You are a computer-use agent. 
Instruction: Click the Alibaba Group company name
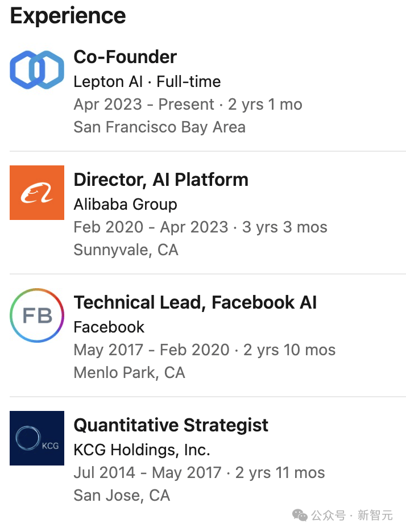(125, 204)
